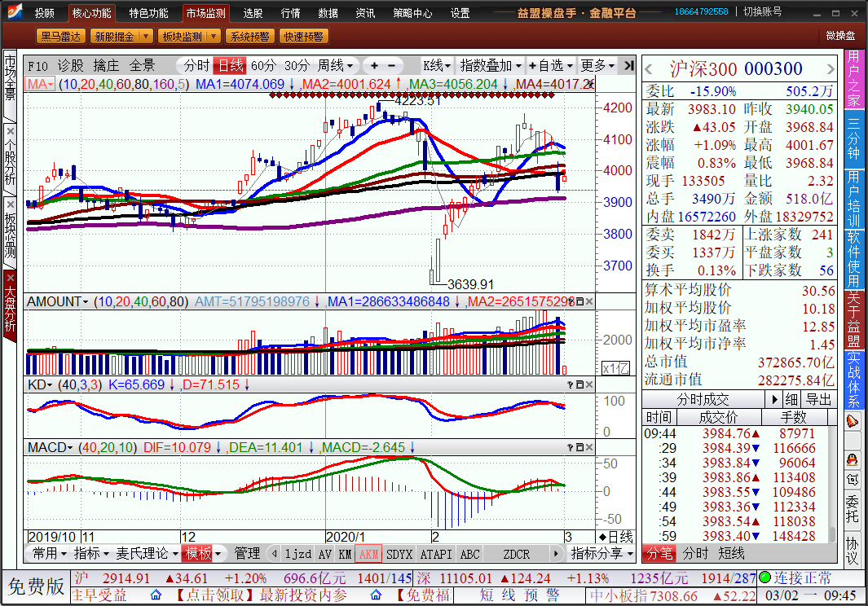Select the ATAPI indicator template
This screenshot has width=868, height=606.
coord(436,554)
